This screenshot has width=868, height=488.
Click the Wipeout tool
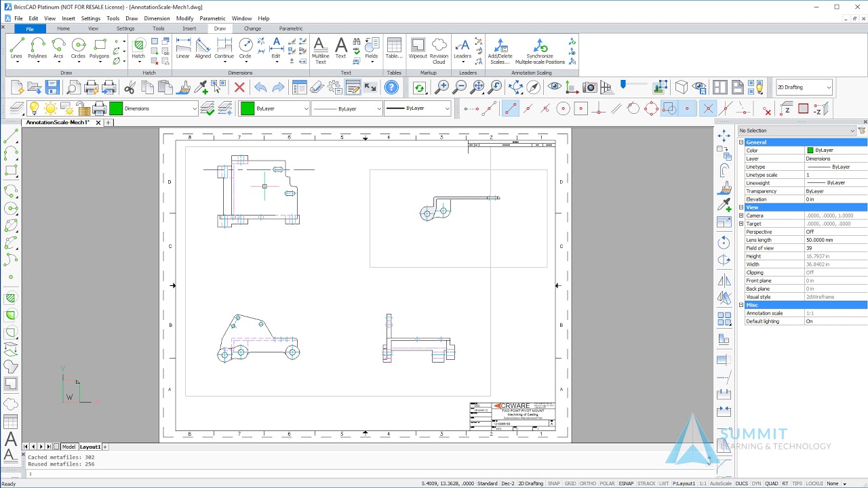coord(418,48)
